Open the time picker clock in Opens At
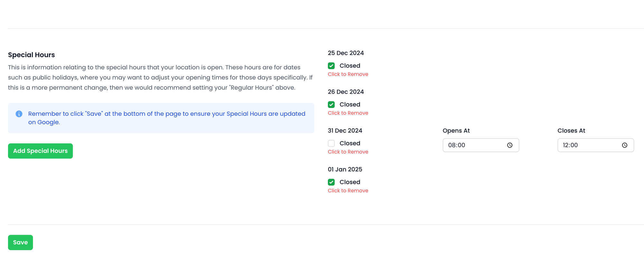Viewport: 644px width, 264px height. click(x=509, y=145)
